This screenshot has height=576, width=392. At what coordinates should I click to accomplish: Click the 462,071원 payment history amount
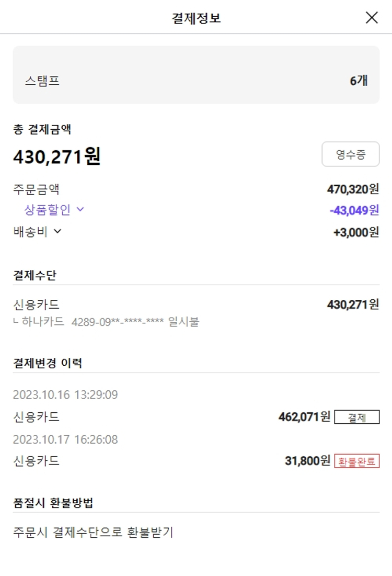[x=304, y=417]
